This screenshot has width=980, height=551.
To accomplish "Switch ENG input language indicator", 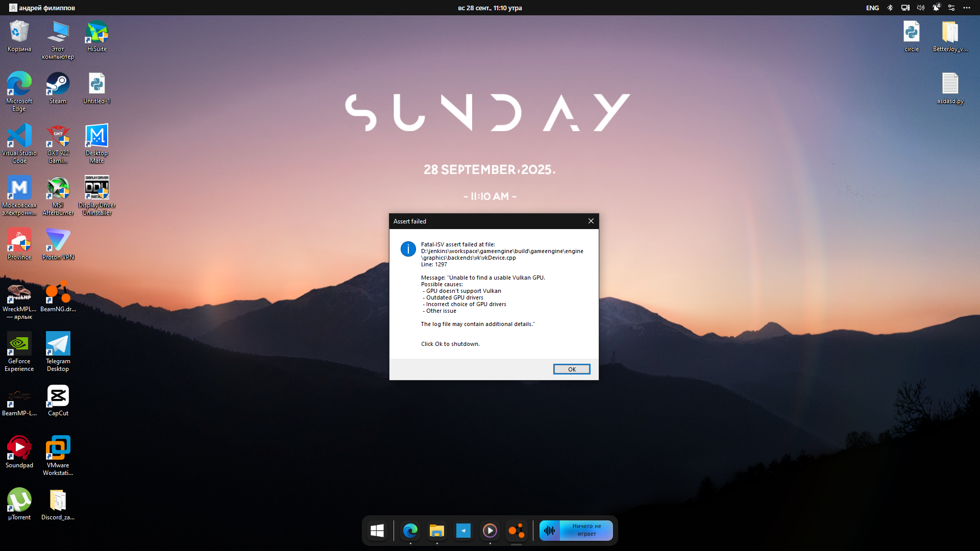I will click(872, 8).
